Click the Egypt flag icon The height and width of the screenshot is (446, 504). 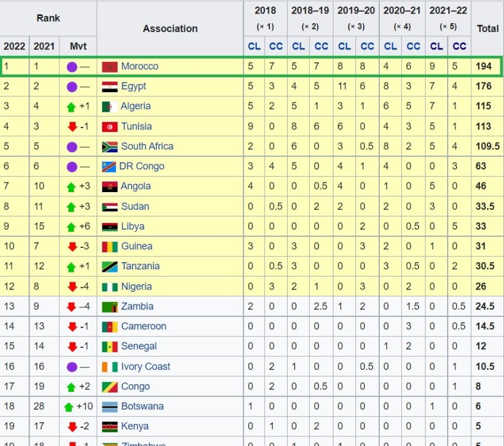(x=109, y=87)
